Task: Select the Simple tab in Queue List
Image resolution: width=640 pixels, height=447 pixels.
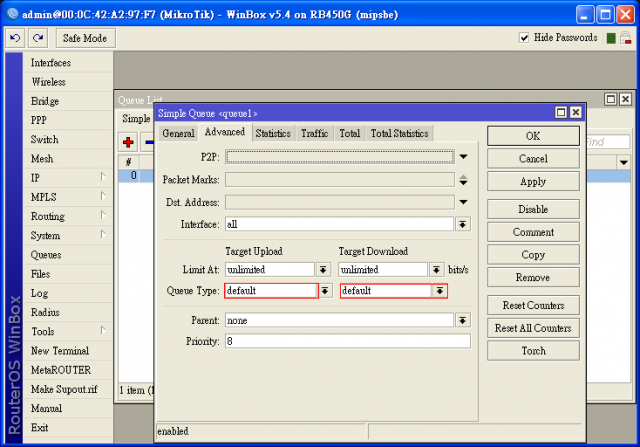Action: 136,119
